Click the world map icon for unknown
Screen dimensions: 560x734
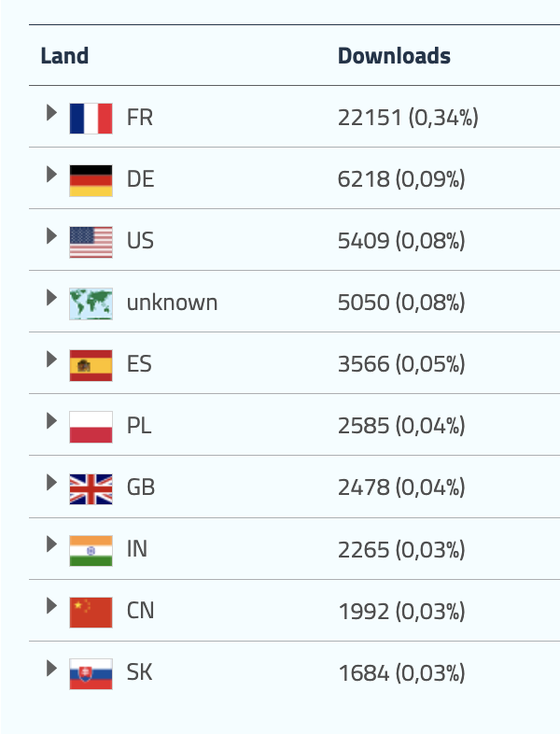click(x=91, y=303)
